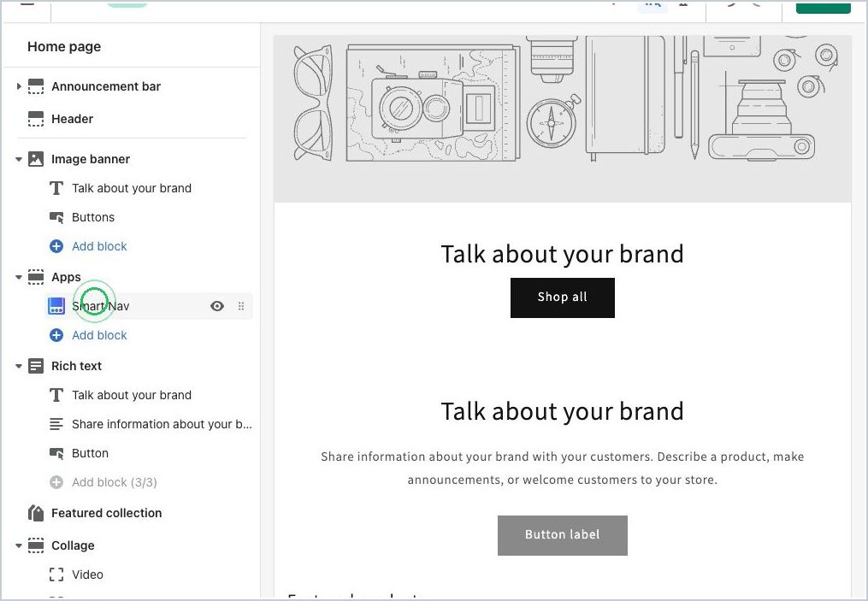Click the Button label button in preview

pos(563,535)
